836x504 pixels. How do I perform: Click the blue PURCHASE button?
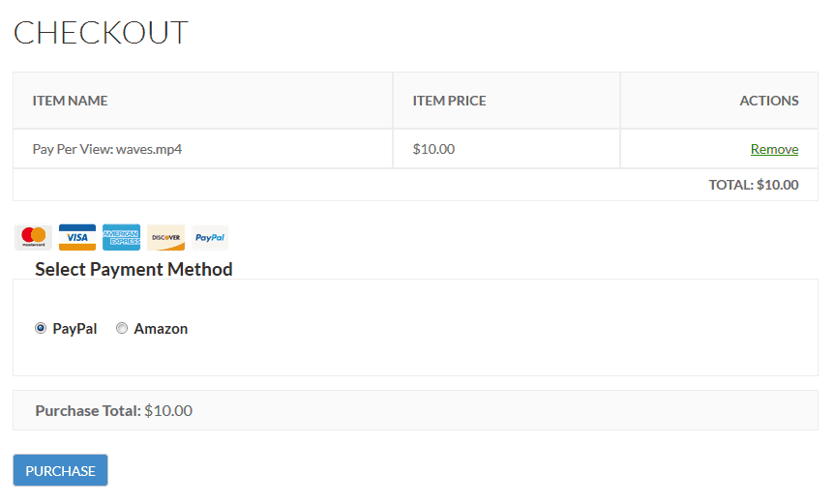(x=60, y=470)
